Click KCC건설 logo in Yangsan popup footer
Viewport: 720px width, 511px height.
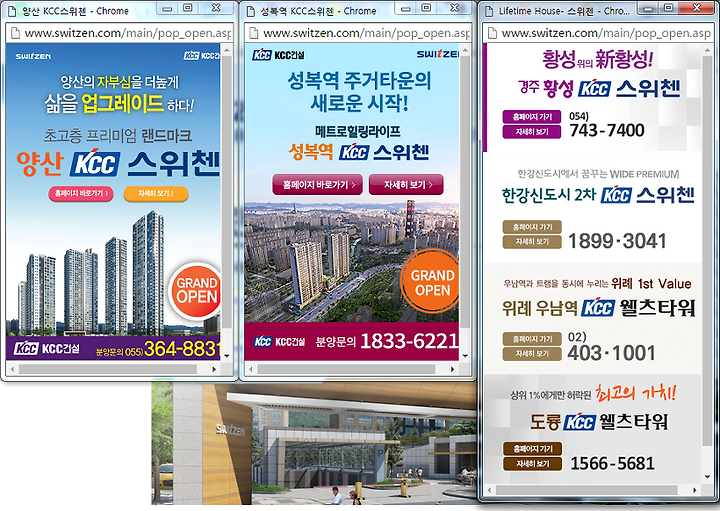tap(46, 349)
